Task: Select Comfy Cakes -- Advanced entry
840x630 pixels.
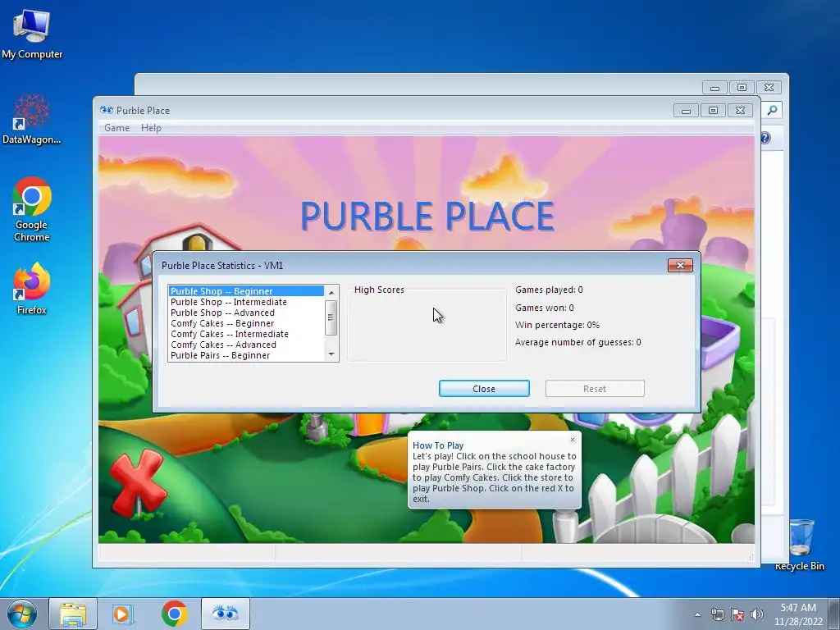Action: pyautogui.click(x=246, y=345)
